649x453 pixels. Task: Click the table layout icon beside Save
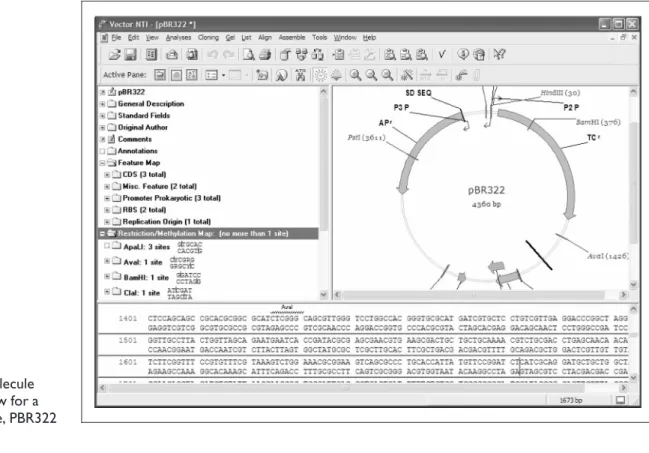coord(151,55)
